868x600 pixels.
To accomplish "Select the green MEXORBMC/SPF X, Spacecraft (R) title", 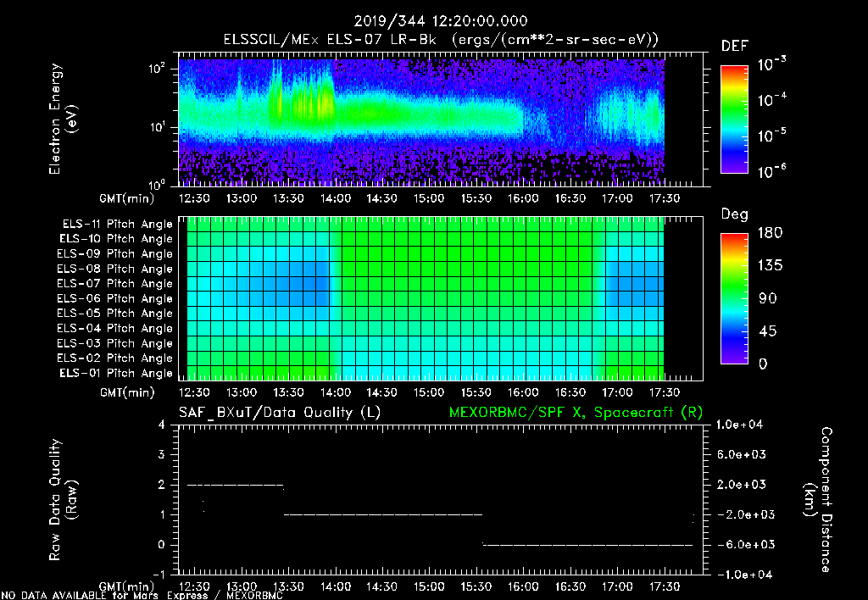I will coord(576,413).
